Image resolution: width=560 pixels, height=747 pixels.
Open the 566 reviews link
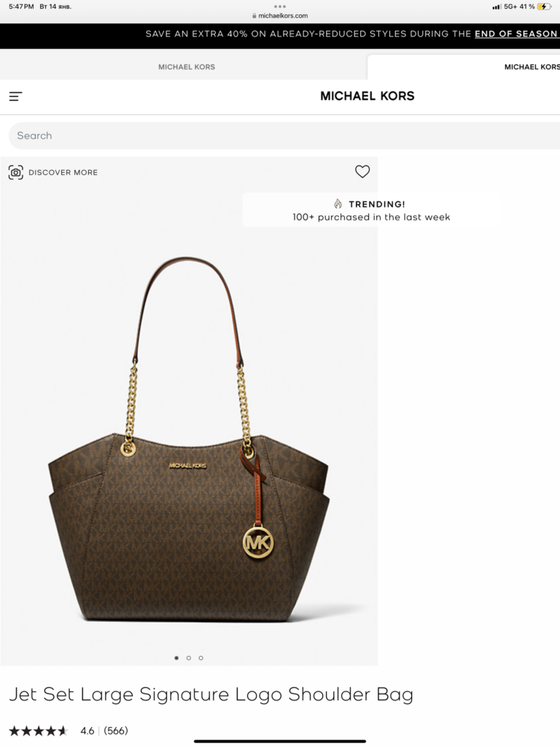116,730
